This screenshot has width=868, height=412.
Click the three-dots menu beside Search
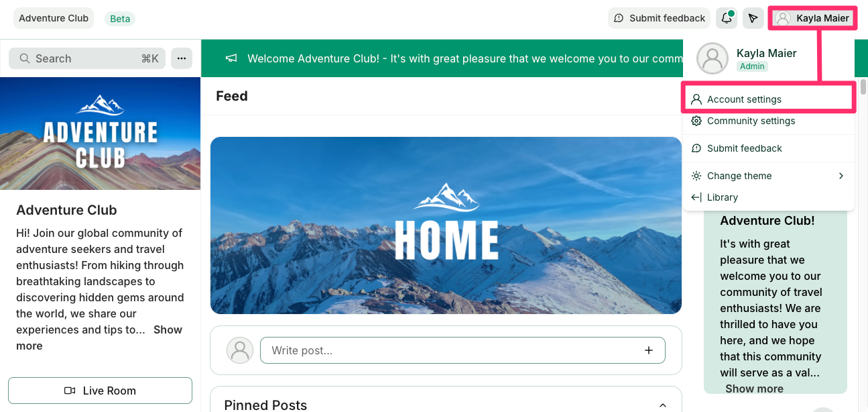[x=182, y=58]
